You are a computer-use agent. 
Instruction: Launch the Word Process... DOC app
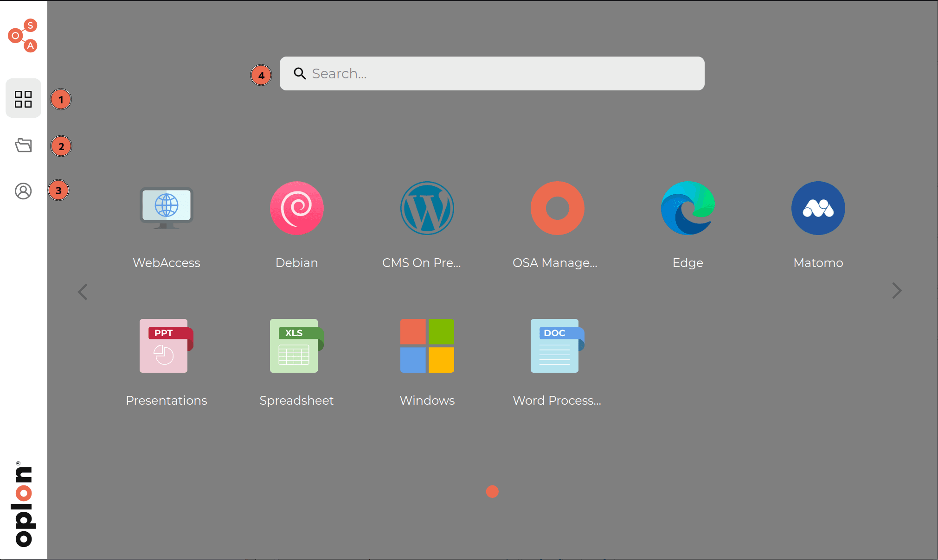pos(558,346)
